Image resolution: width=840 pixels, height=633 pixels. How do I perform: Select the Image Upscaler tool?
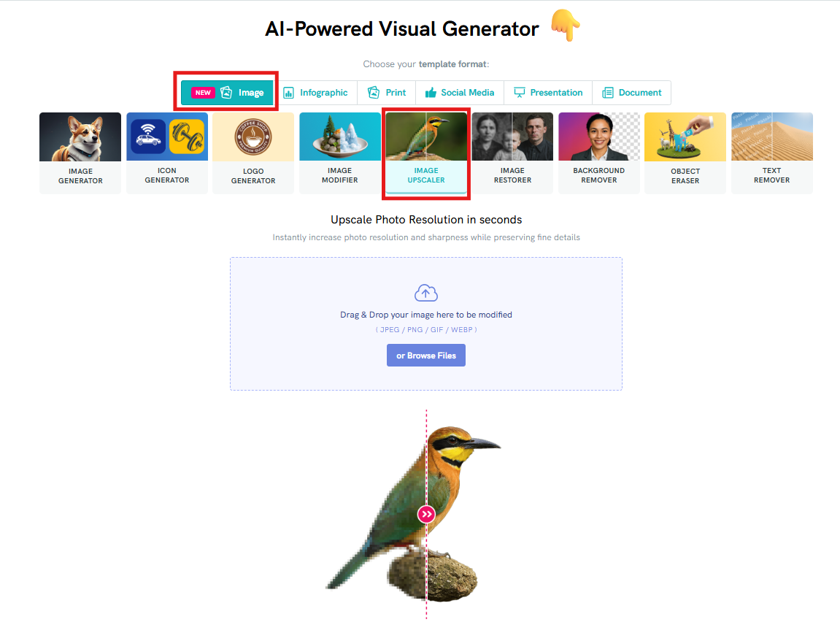426,153
